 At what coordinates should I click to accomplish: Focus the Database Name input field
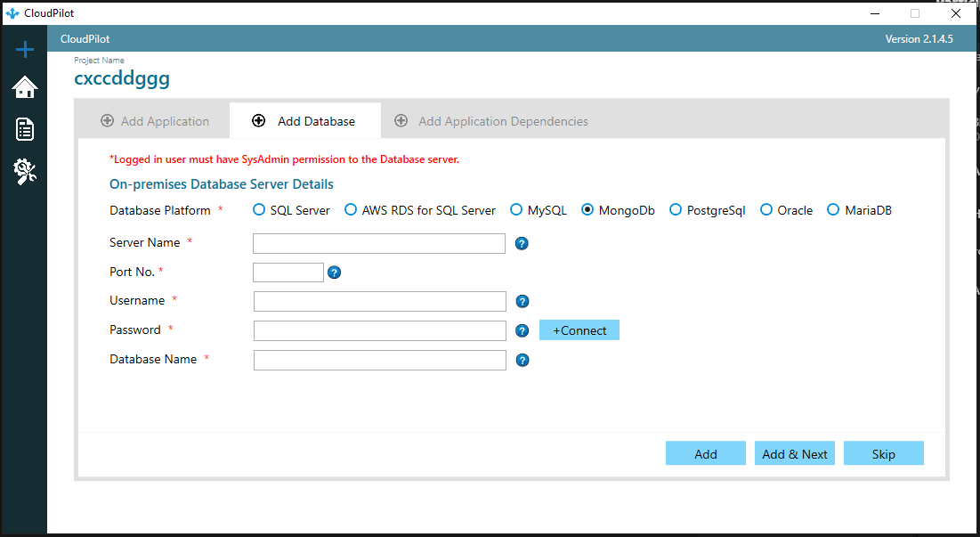click(x=380, y=360)
